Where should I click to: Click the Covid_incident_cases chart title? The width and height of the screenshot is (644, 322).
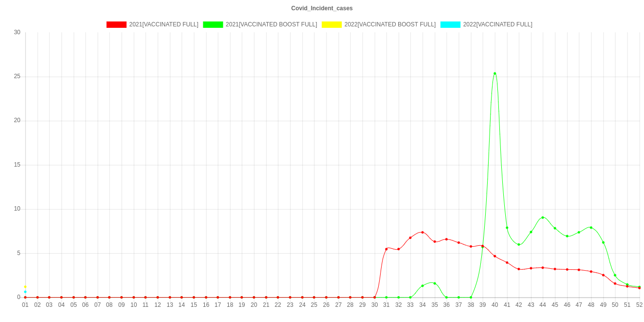322,8
